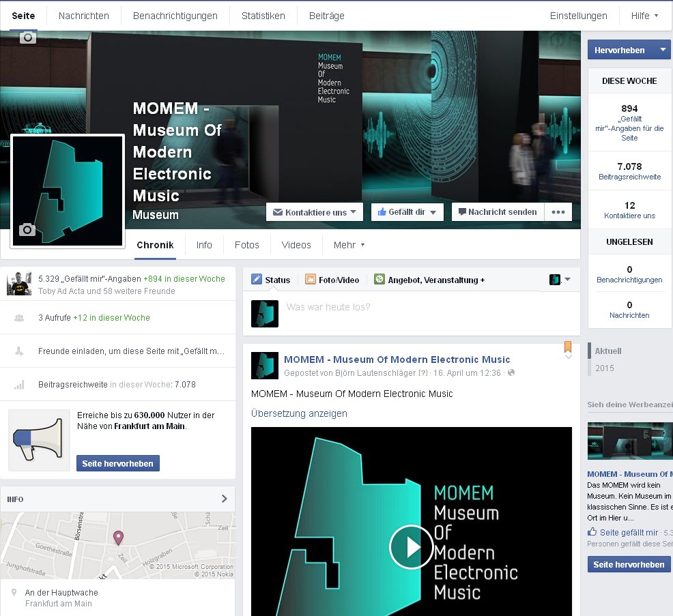This screenshot has height=616, width=673.
Task: Click the address pin icon by An der Hauptwache
Action: coord(14,592)
